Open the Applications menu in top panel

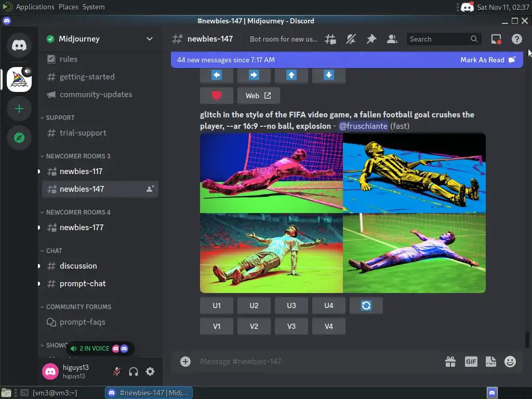coord(35,7)
